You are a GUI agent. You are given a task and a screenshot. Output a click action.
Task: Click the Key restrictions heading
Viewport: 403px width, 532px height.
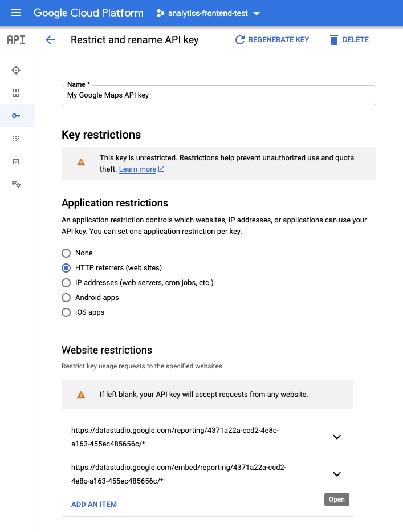tap(101, 135)
